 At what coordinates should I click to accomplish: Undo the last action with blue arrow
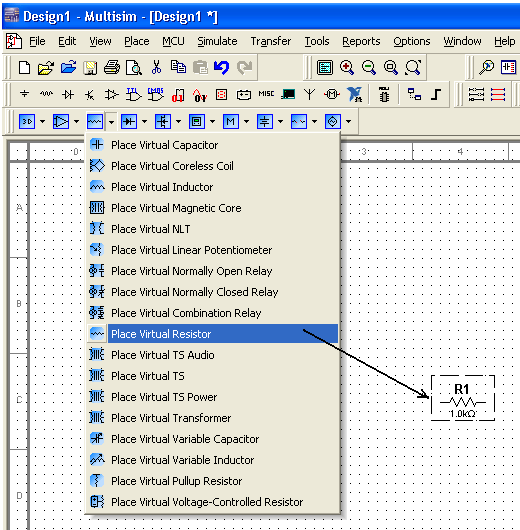(x=222, y=67)
